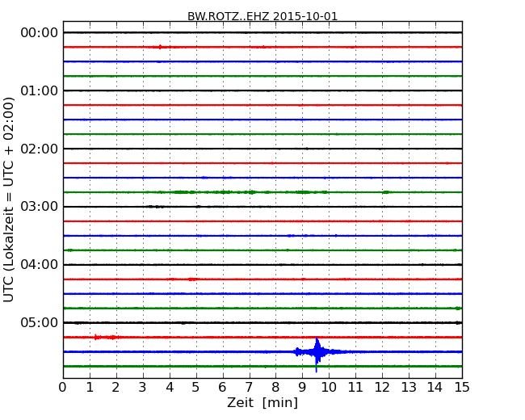Click the 03:00 time label

tap(40, 207)
